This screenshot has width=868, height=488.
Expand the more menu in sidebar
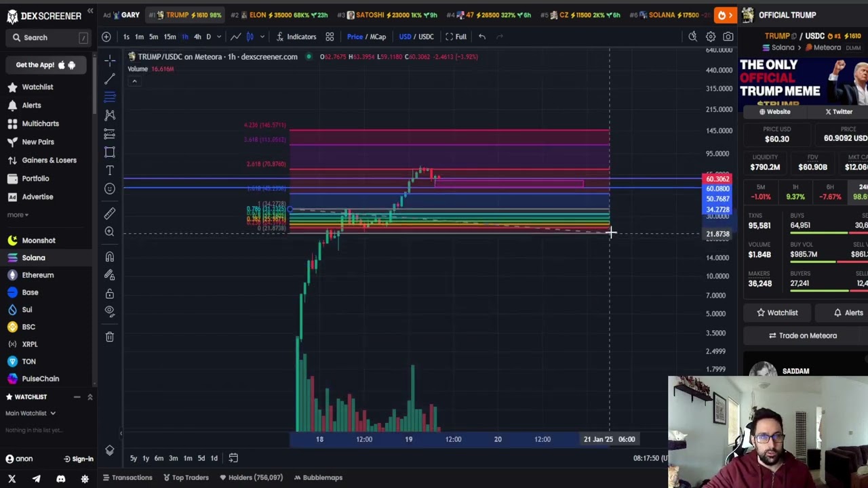pos(18,215)
